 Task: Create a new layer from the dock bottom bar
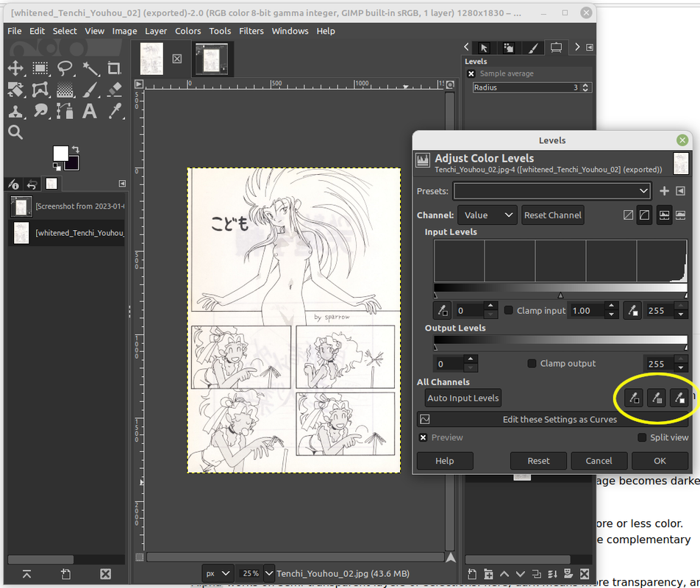tap(472, 574)
